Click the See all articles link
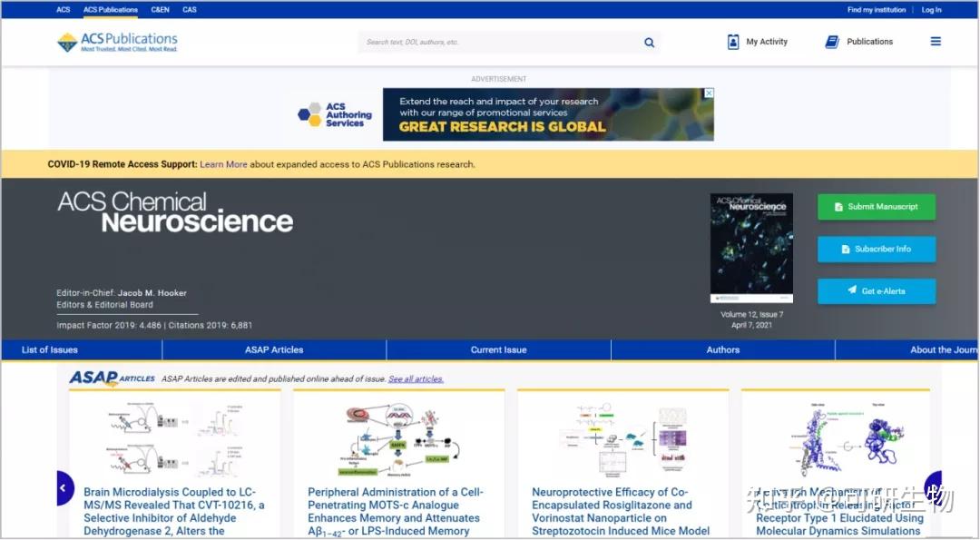The width and height of the screenshot is (980, 540). [416, 378]
